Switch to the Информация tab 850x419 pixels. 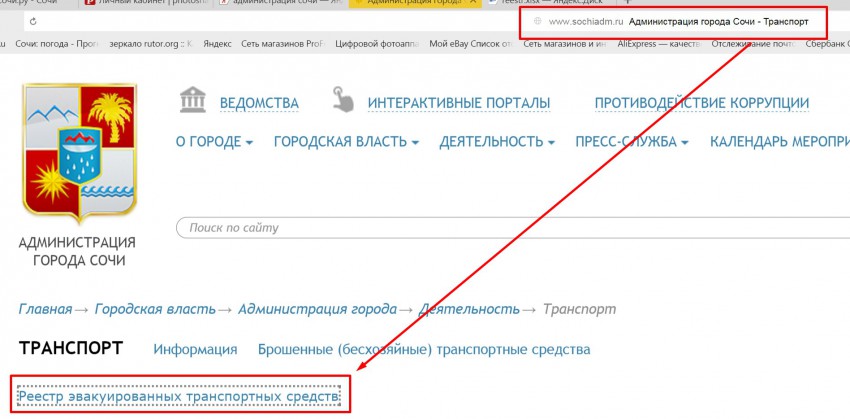[195, 349]
